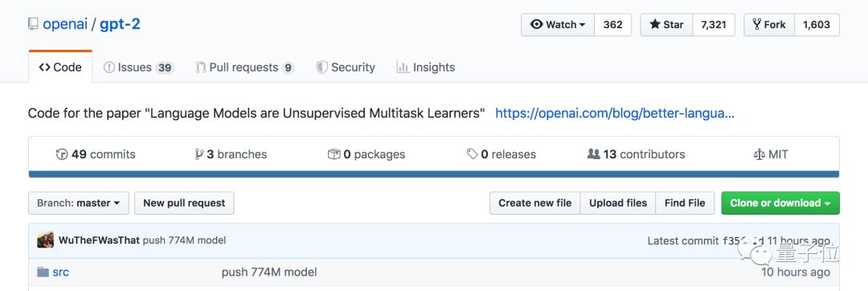
Task: View the 0 packages page
Action: tap(366, 154)
